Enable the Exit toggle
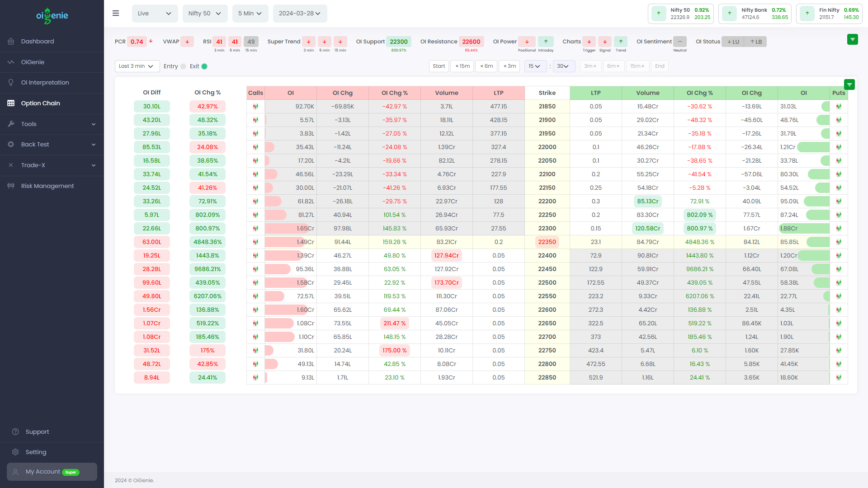868x488 pixels. (205, 66)
